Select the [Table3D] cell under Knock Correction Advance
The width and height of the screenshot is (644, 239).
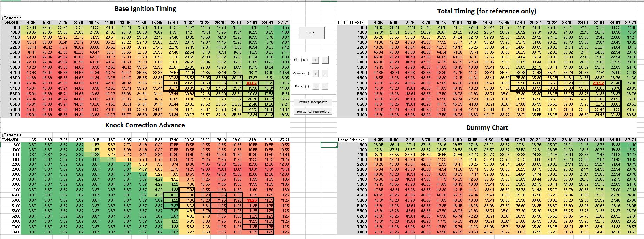click(11, 140)
